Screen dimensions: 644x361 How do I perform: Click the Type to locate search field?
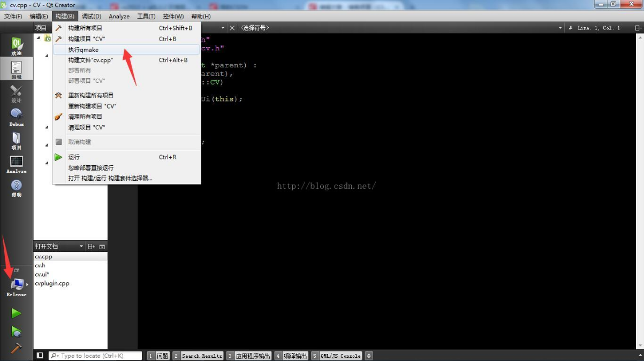coord(95,356)
